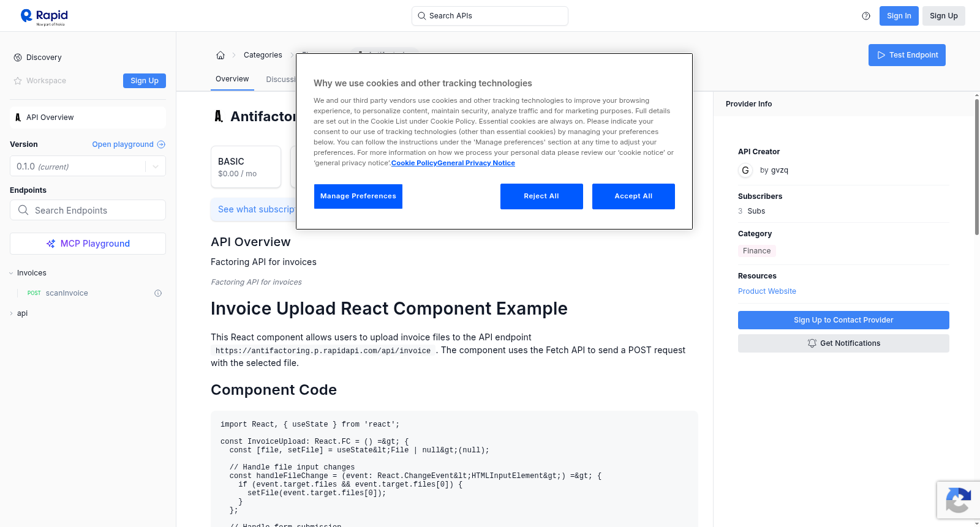Click the Rapid logo

click(44, 17)
